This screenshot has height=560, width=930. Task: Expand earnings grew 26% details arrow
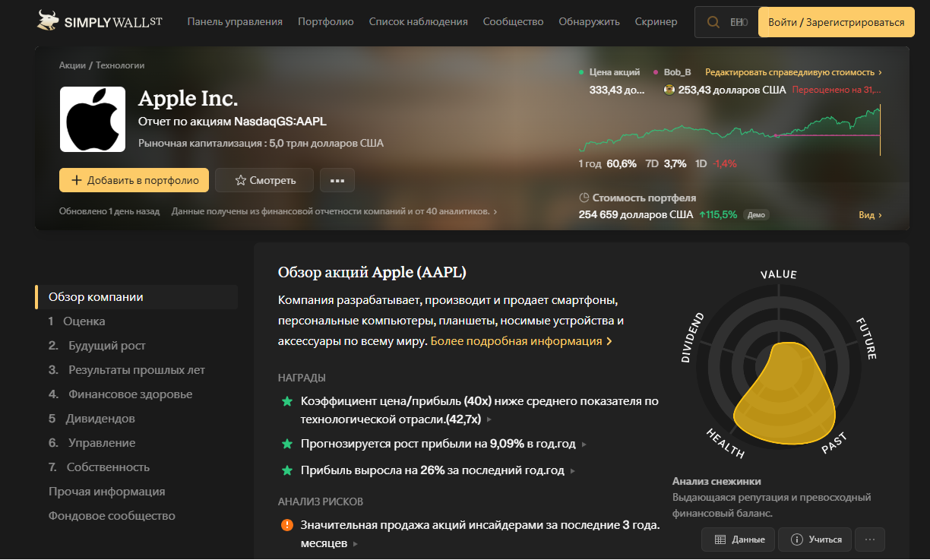(x=573, y=471)
